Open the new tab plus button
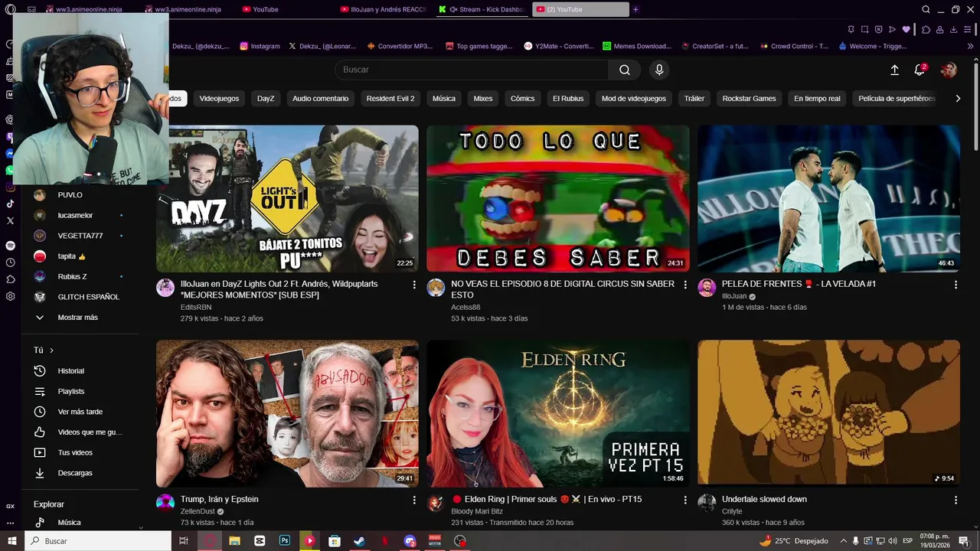Image resolution: width=980 pixels, height=551 pixels. (635, 9)
